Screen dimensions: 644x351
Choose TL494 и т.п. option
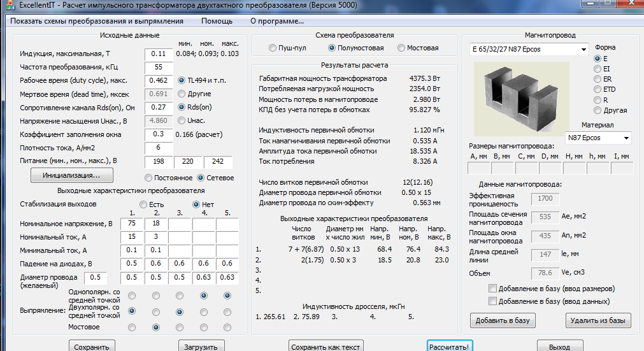pos(181,80)
